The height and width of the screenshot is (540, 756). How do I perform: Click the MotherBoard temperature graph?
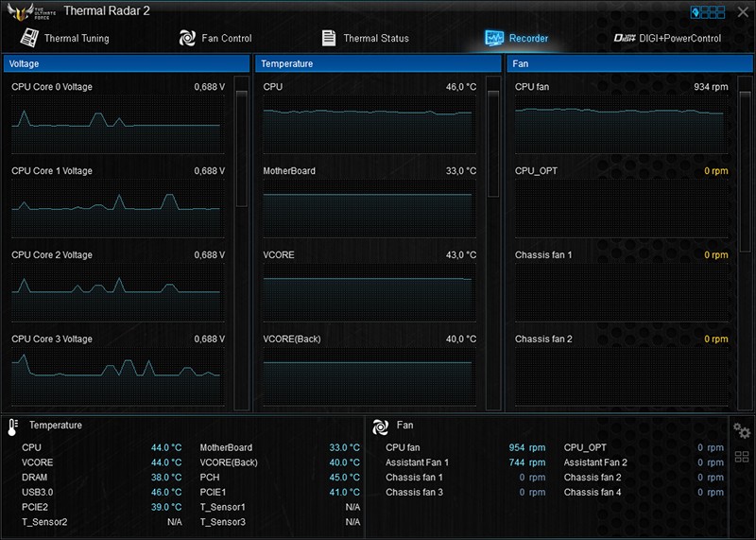pyautogui.click(x=369, y=208)
